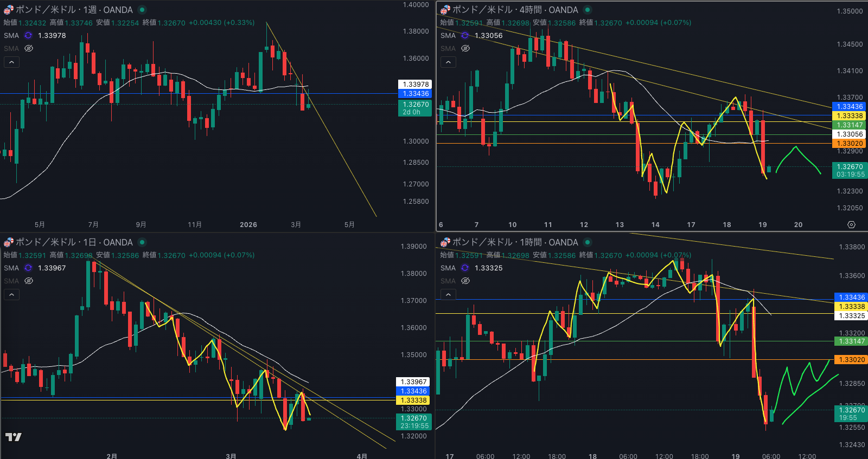Click GBP/USD flag icon on 1-hour chart

tap(445, 242)
